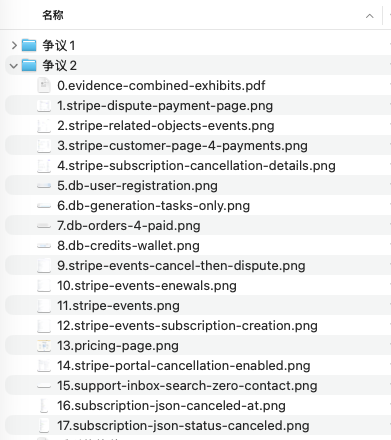Screen dimensions: 391x440
Task: Select the 争议1 folder icon
Action: click(x=29, y=45)
